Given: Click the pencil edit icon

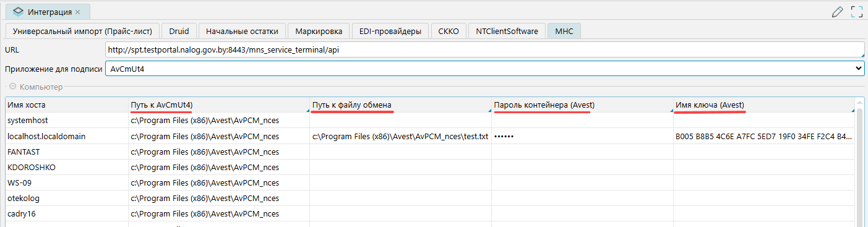Looking at the screenshot, I should (x=838, y=11).
